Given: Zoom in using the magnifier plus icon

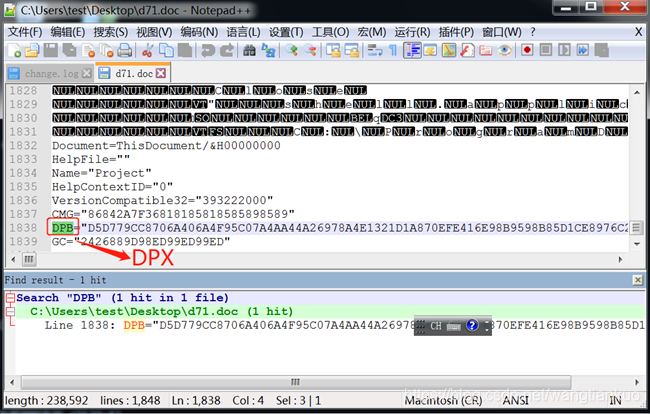Looking at the screenshot, I should [x=291, y=51].
